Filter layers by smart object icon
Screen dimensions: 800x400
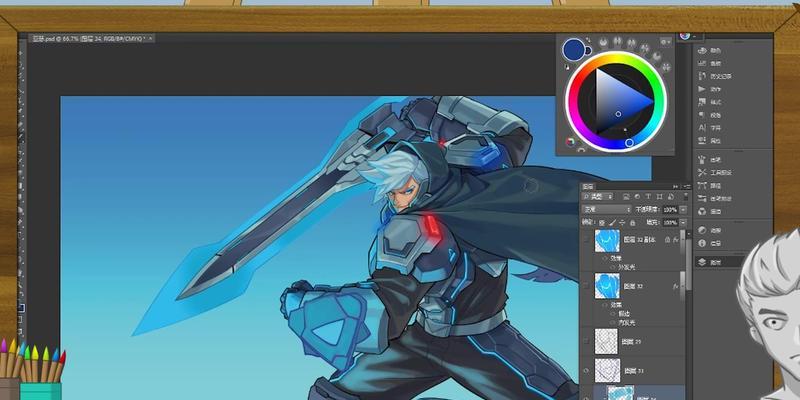[670, 196]
